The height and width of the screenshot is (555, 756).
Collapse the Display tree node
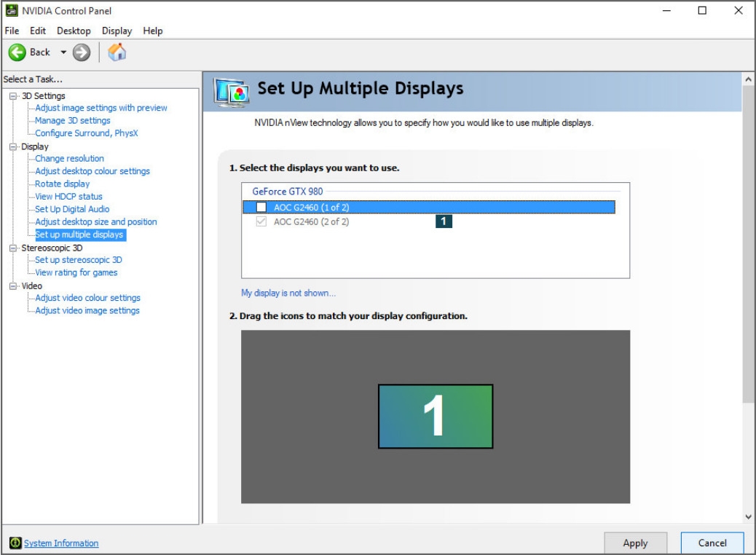(13, 146)
